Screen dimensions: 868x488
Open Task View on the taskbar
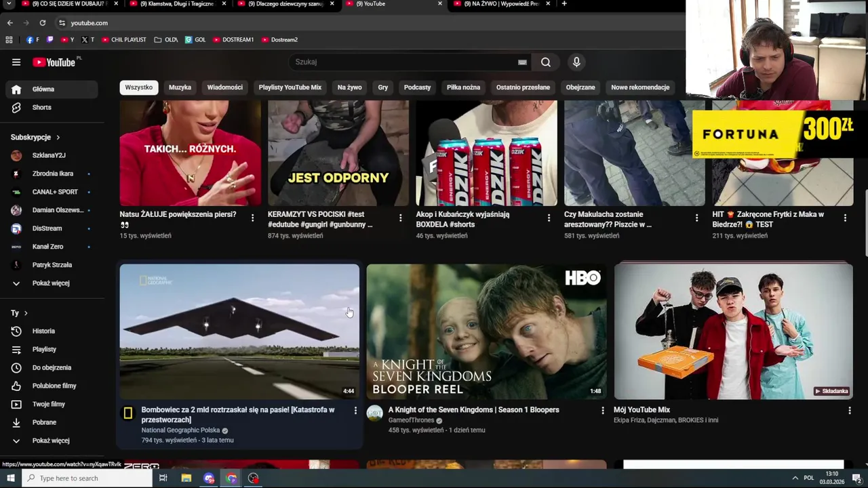pos(163,479)
